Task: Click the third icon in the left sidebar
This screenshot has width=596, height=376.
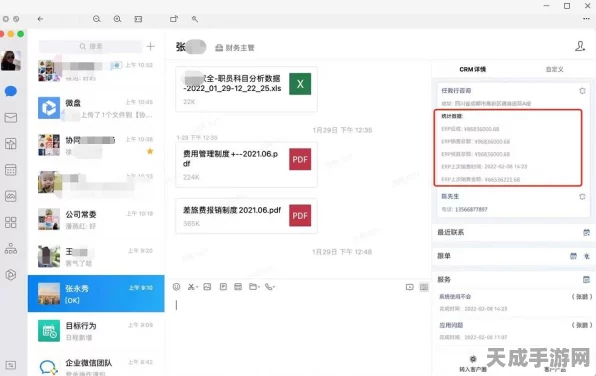Action: click(x=11, y=144)
